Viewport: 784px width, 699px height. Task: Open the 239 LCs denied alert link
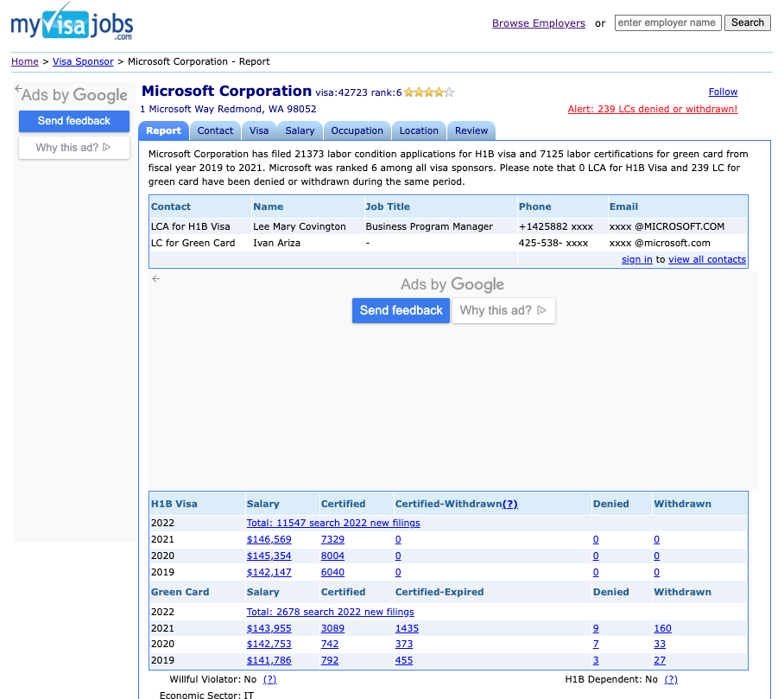click(653, 109)
